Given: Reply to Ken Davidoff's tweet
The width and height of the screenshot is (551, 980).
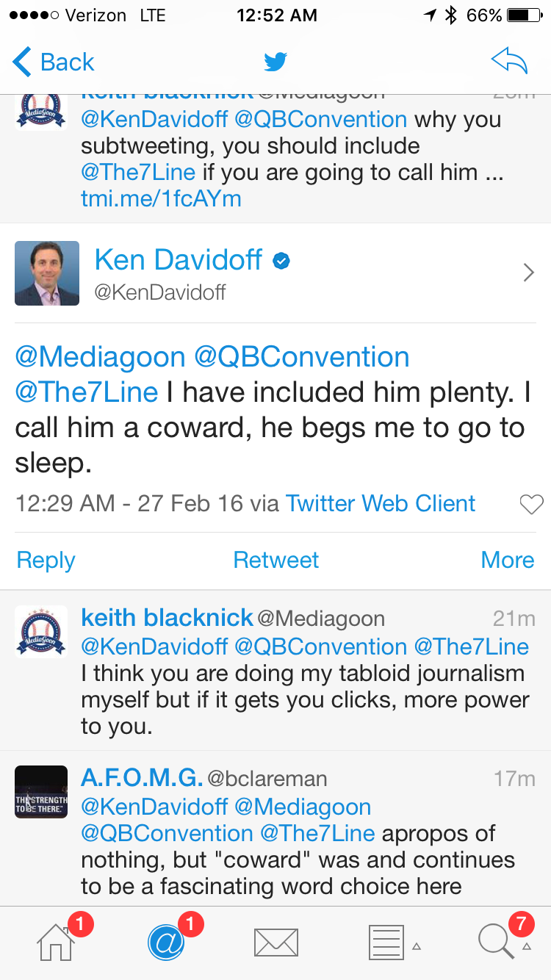Looking at the screenshot, I should 46,560.
